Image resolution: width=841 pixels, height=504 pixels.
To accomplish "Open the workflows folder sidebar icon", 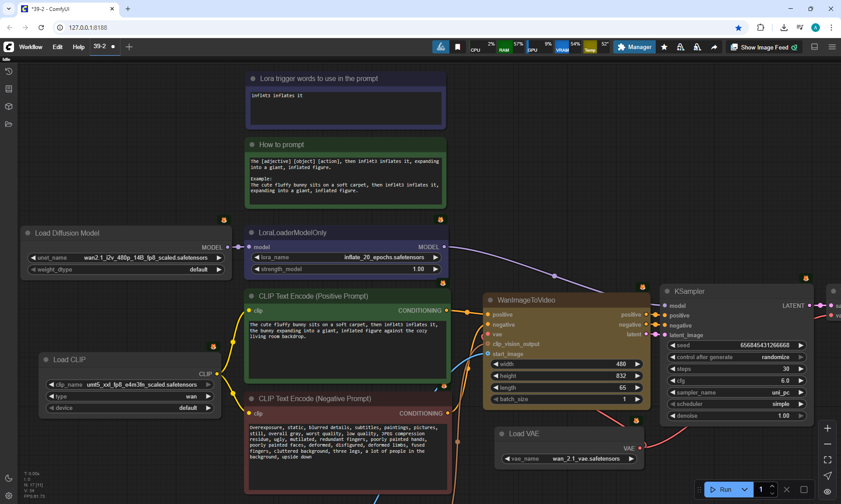I will pos(8,124).
